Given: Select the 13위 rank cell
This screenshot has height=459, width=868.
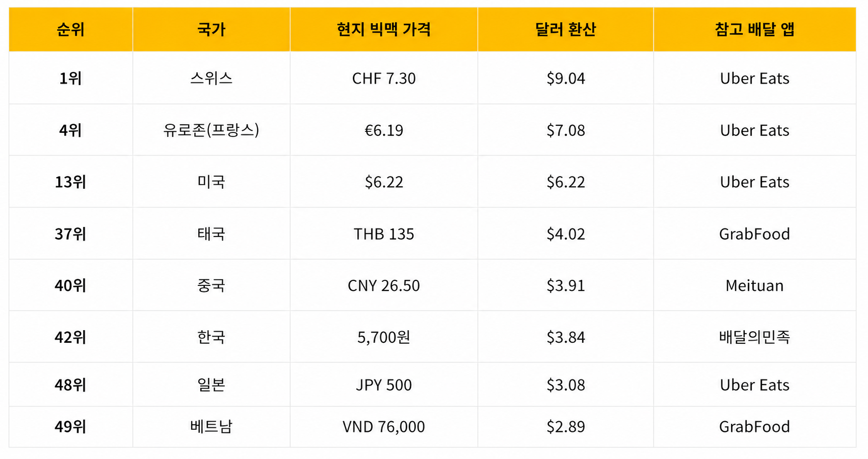Looking at the screenshot, I should click(70, 182).
